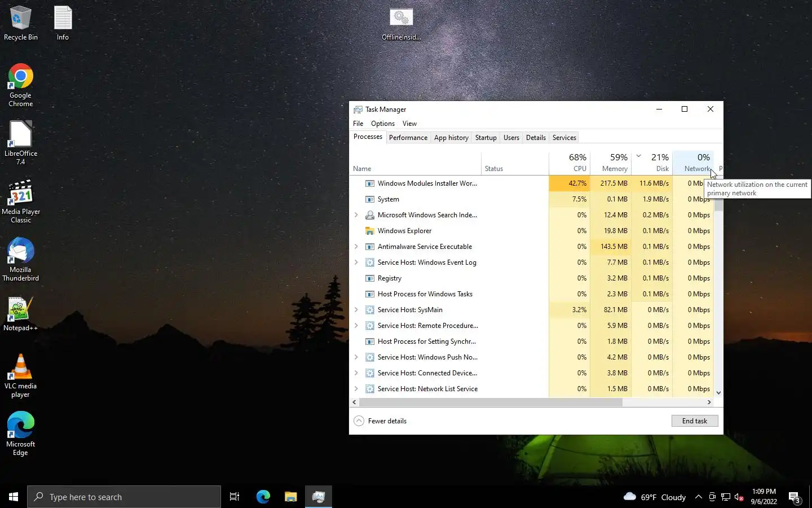Click the Registry process icon
This screenshot has height=508, width=812.
coord(370,278)
